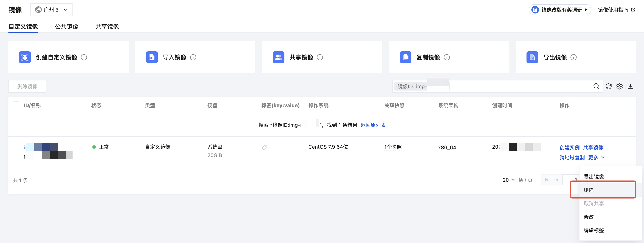
Task: Expand the 更多 actions dropdown
Action: pos(596,157)
